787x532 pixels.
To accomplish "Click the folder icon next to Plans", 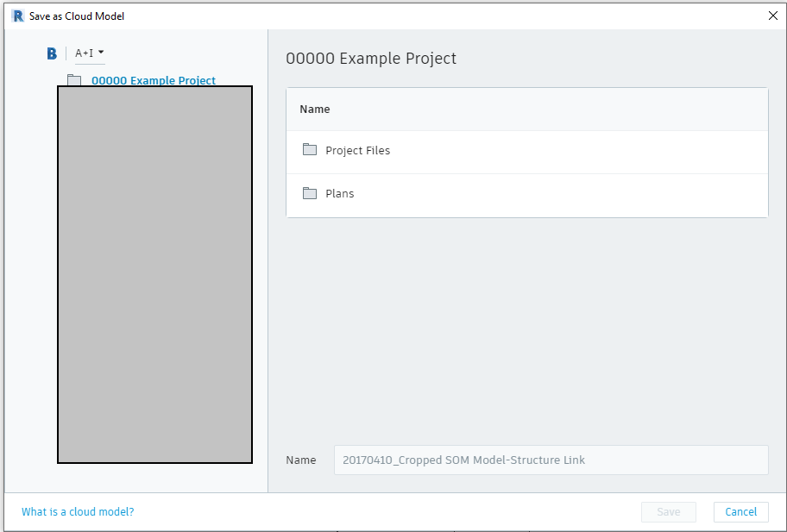I will point(310,193).
